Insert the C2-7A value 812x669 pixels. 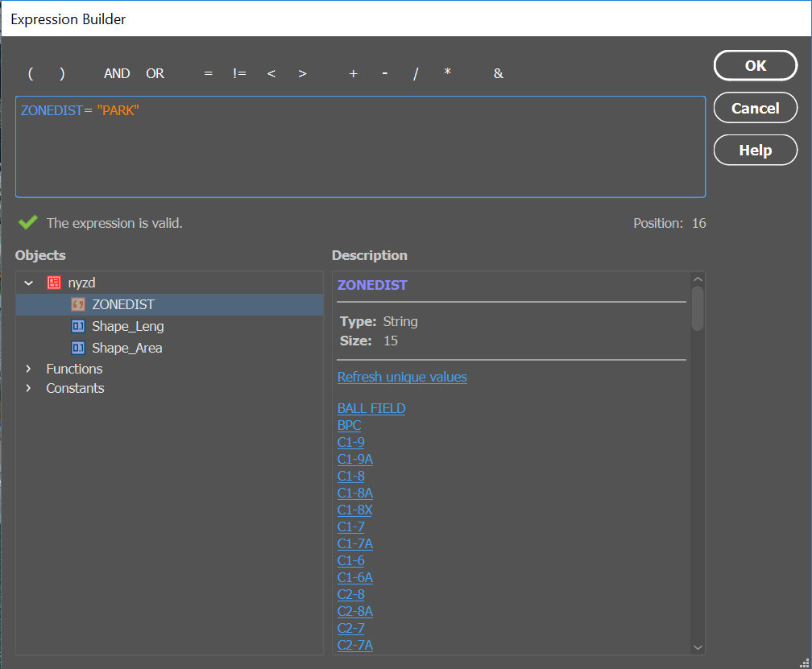354,645
